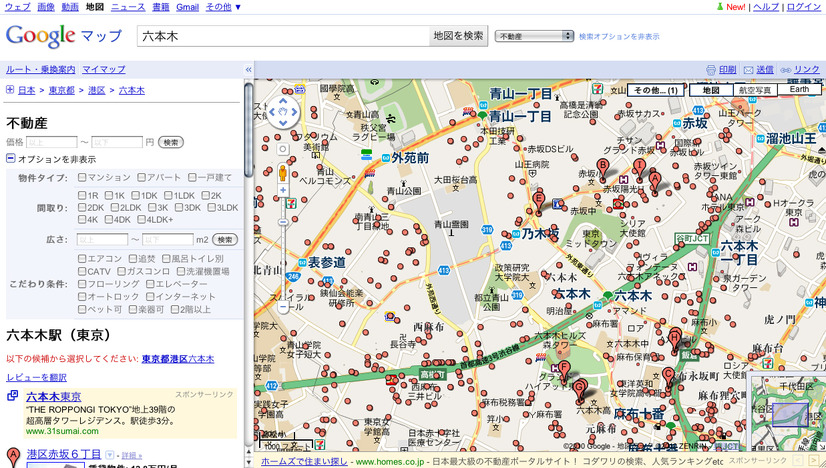Open the 東京都港区六本木 suggestion link

[x=178, y=359]
